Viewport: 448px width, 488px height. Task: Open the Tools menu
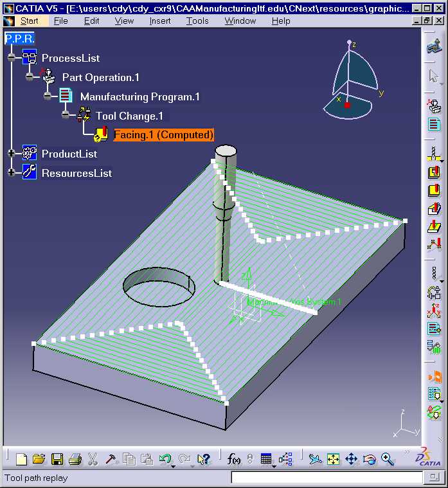tap(197, 21)
